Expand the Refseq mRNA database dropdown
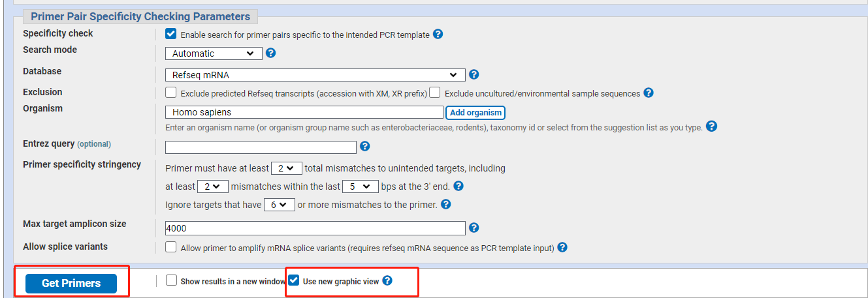This screenshot has width=868, height=298. (315, 75)
